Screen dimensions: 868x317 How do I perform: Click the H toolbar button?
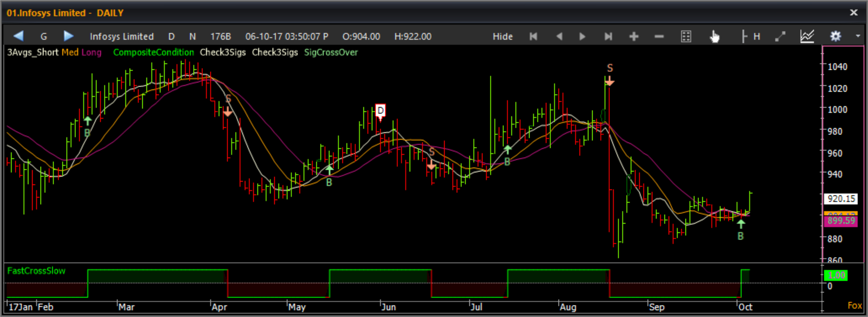tap(757, 36)
